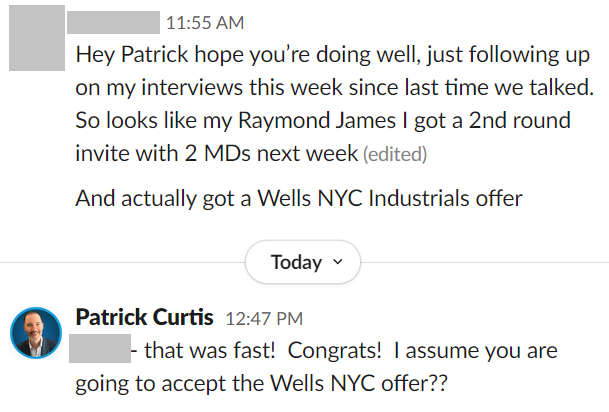Click the Wells NYC Industrials offer message

point(299,198)
